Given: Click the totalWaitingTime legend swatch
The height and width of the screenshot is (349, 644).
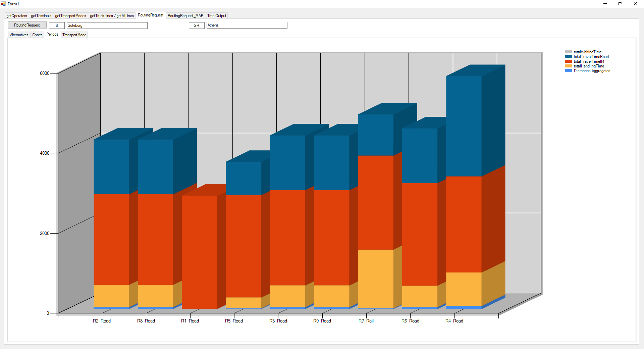Looking at the screenshot, I should 568,52.
